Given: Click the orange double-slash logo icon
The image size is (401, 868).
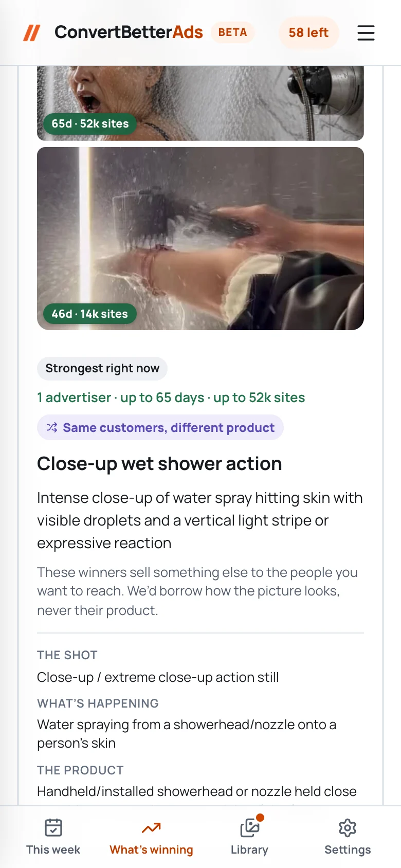Looking at the screenshot, I should [32, 32].
